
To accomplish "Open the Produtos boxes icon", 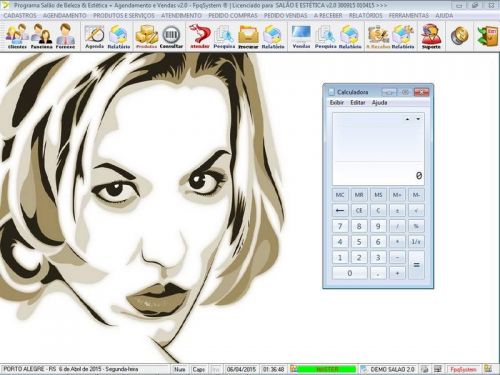I will point(147,36).
